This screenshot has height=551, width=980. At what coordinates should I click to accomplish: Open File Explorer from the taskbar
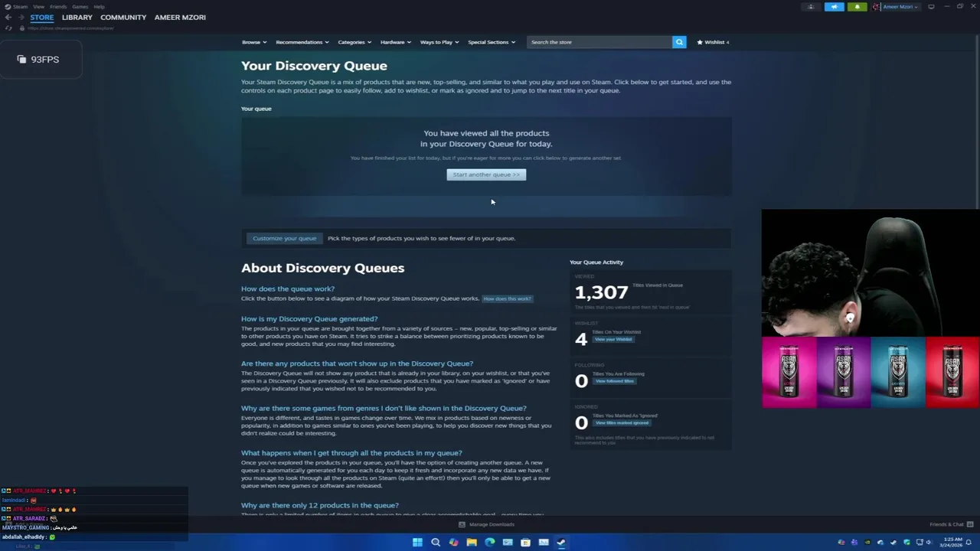click(472, 543)
